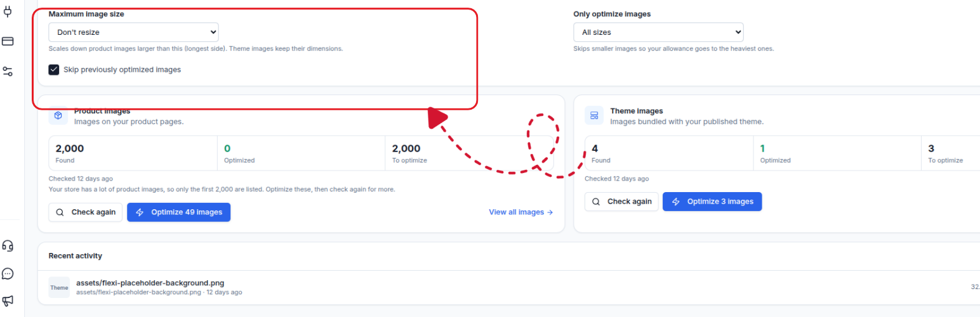Click the Recent activity heading
This screenshot has width=980, height=317.
76,256
